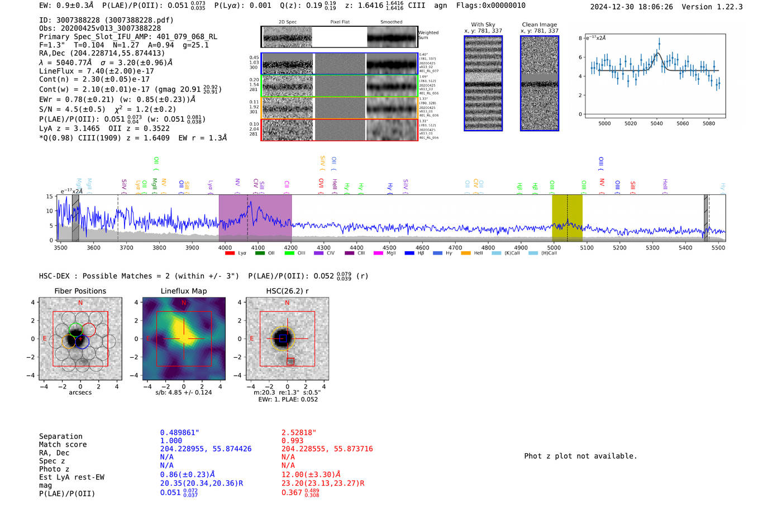Click the orange HeII legend swatch
Screen dimensions: 782x532
pos(466,253)
